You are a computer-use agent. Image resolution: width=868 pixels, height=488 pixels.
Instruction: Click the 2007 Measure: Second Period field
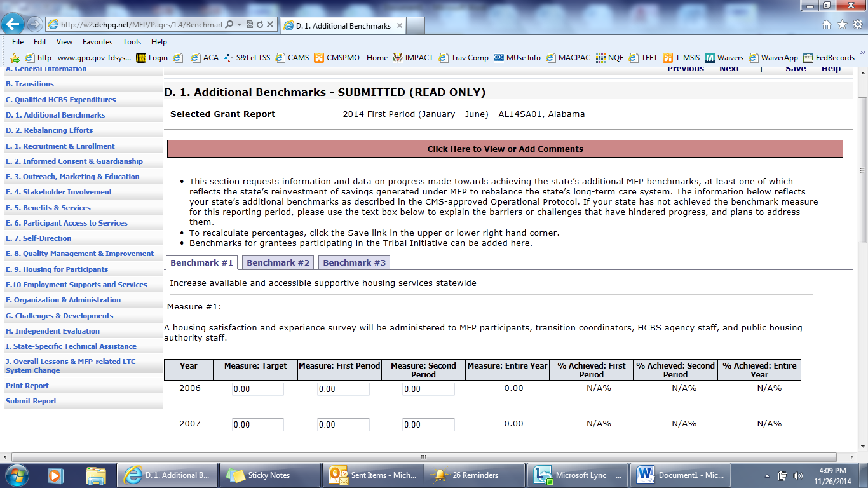point(428,424)
